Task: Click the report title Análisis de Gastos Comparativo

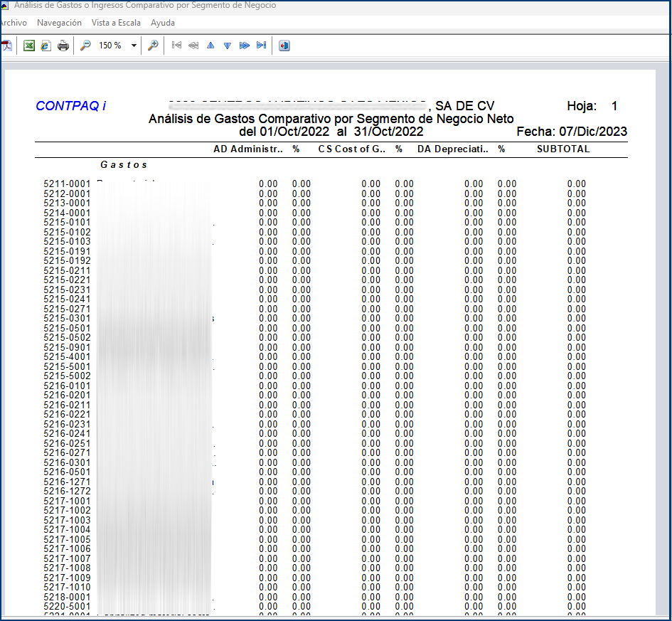Action: click(x=331, y=119)
